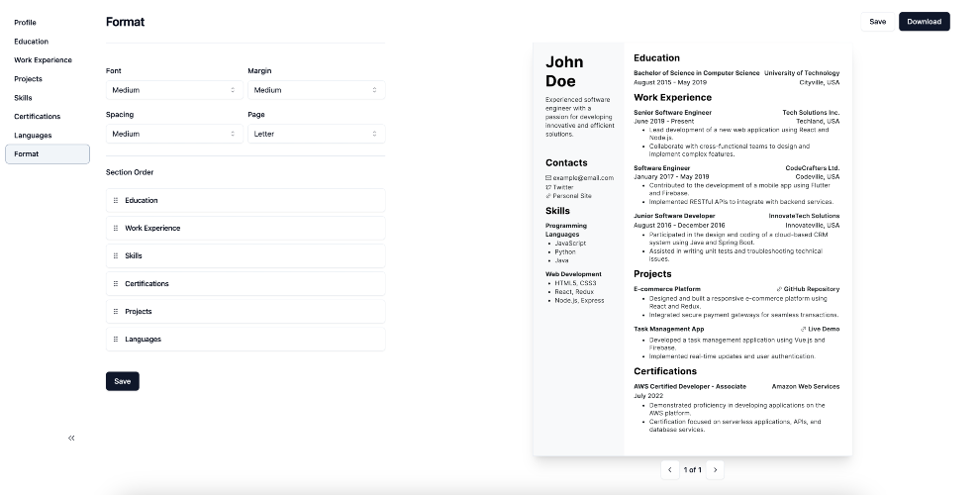The image size is (980, 495).
Task: Switch to Work Experience in sidebar
Action: [44, 60]
